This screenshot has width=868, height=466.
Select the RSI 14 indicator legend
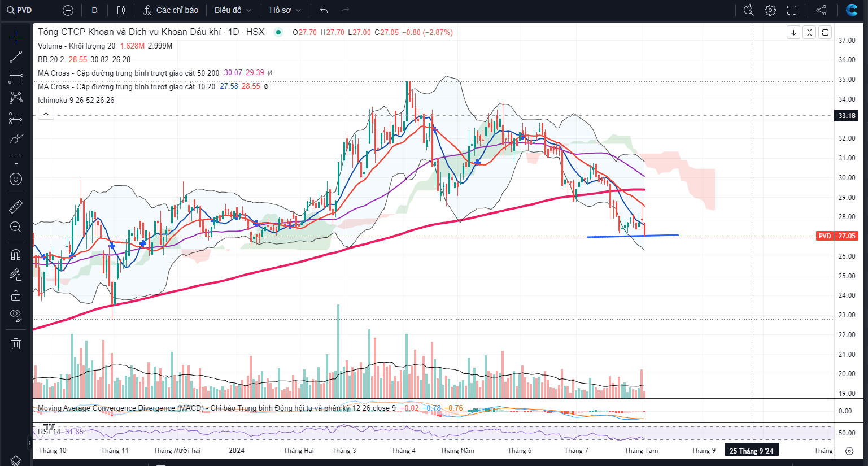click(x=49, y=432)
